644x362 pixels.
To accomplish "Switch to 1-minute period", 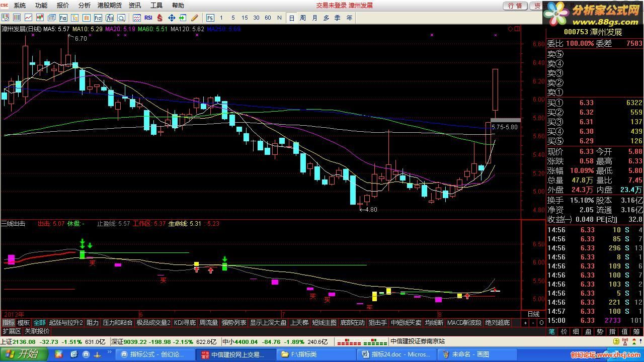I will click(221, 18).
